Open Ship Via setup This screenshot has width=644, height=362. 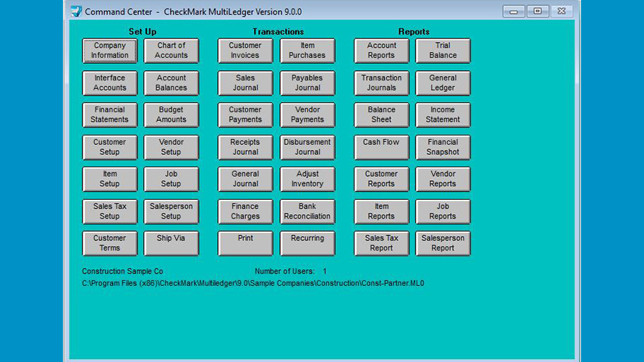coord(171,243)
